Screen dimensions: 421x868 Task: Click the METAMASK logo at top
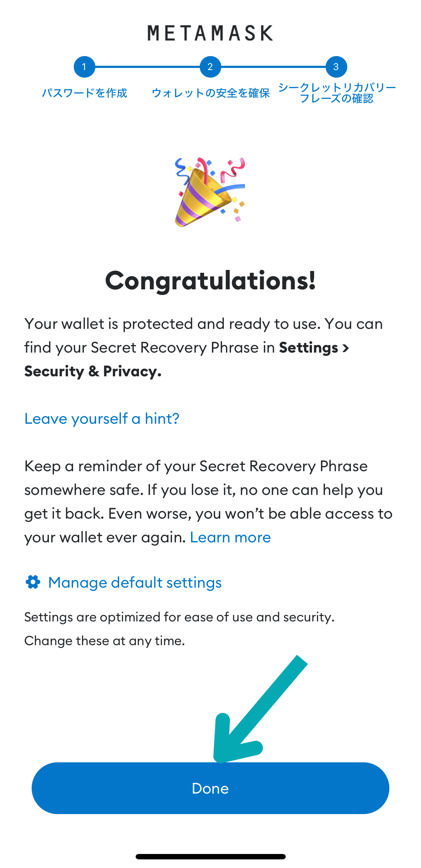click(x=210, y=33)
